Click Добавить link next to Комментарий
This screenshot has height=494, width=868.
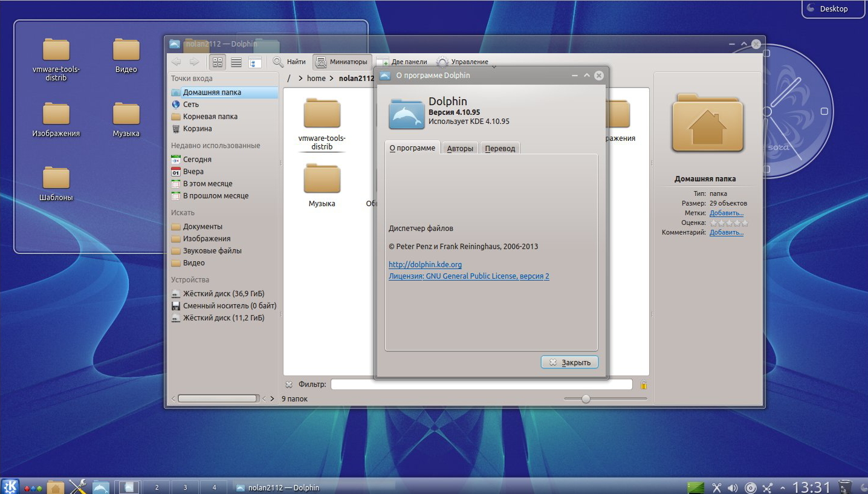tap(727, 232)
